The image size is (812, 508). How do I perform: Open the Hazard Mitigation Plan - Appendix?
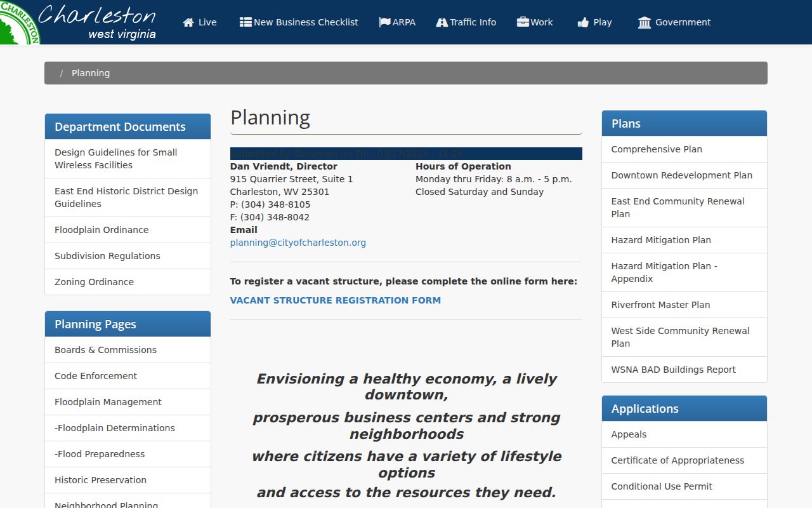(684, 272)
